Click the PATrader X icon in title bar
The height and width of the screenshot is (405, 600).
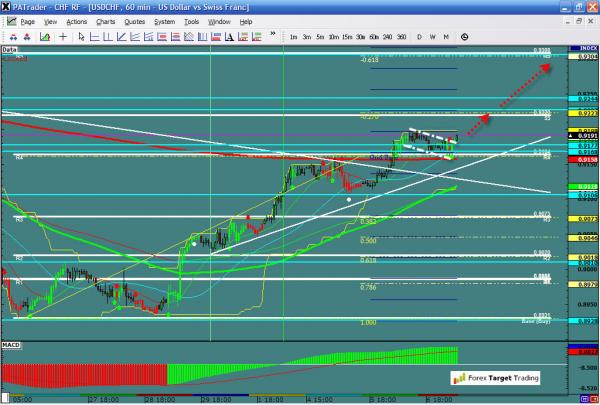(x=6, y=7)
